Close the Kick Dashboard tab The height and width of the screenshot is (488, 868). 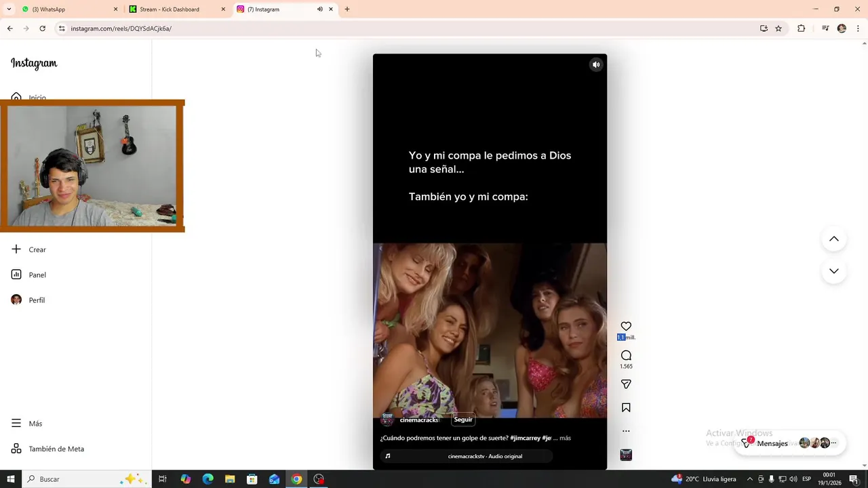click(223, 9)
